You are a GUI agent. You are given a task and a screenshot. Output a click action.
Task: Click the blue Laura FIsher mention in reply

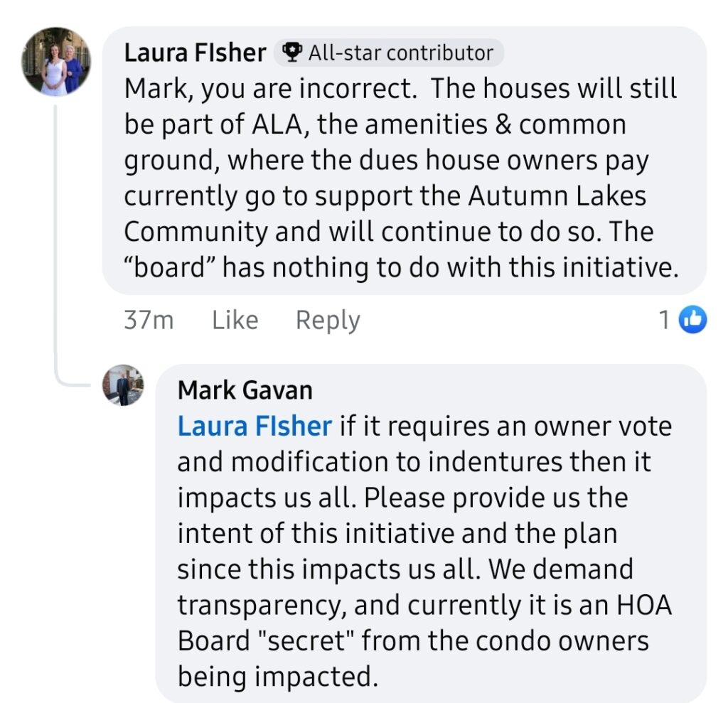pyautogui.click(x=255, y=426)
